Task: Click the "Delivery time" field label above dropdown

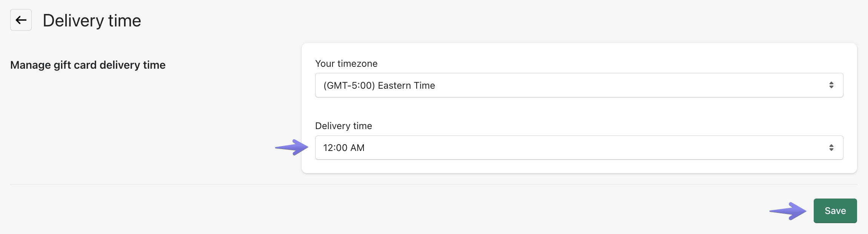Action: click(x=344, y=126)
